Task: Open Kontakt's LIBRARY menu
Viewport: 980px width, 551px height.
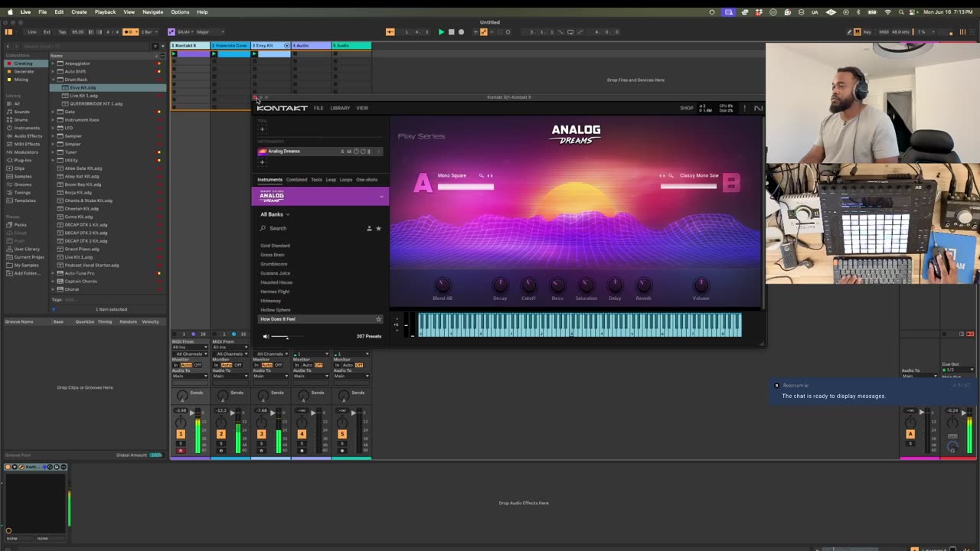Action: coord(340,108)
